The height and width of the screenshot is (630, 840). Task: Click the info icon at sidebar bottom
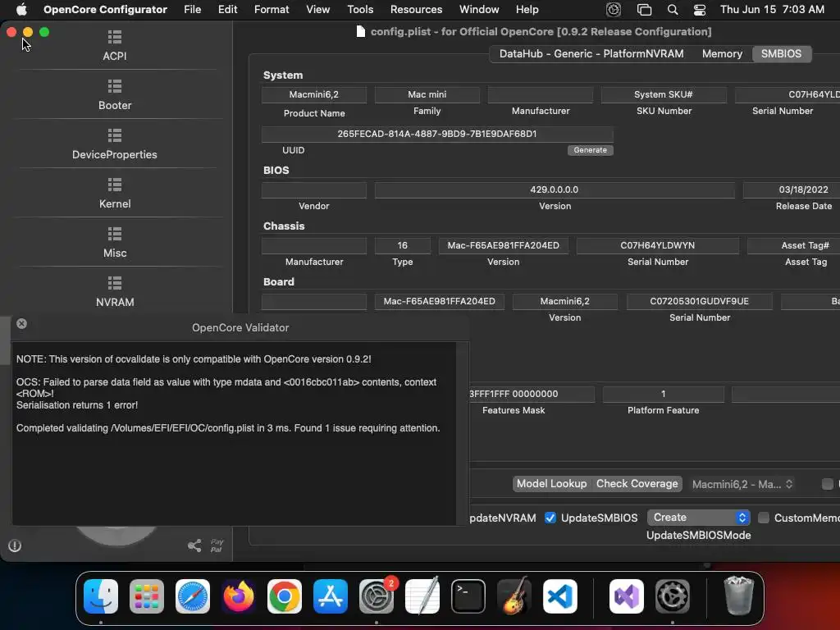tap(15, 546)
